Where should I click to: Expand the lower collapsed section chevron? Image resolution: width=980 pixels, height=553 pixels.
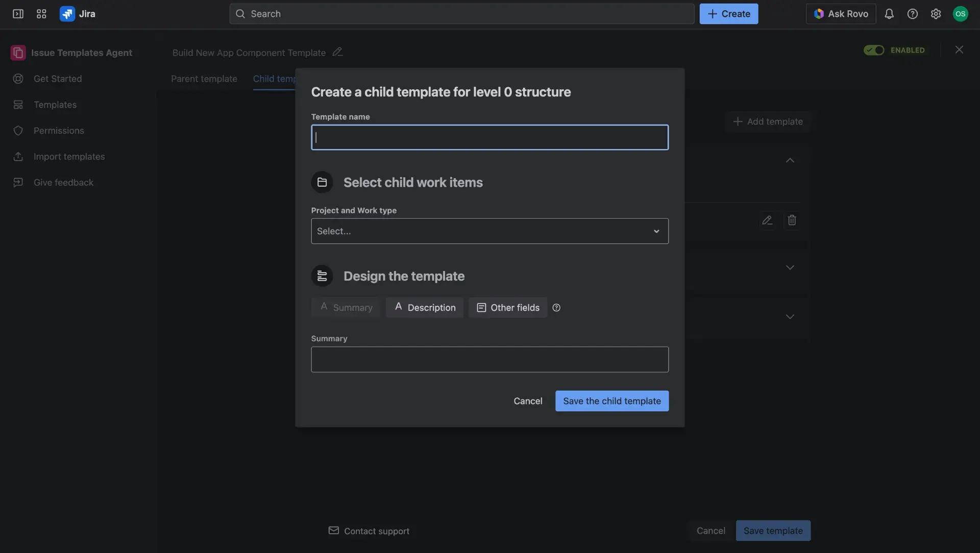790,316
